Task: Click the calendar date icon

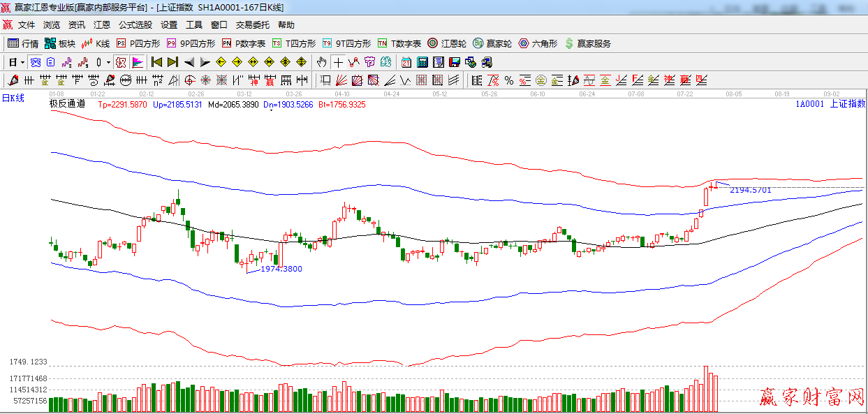Action: click(406, 62)
